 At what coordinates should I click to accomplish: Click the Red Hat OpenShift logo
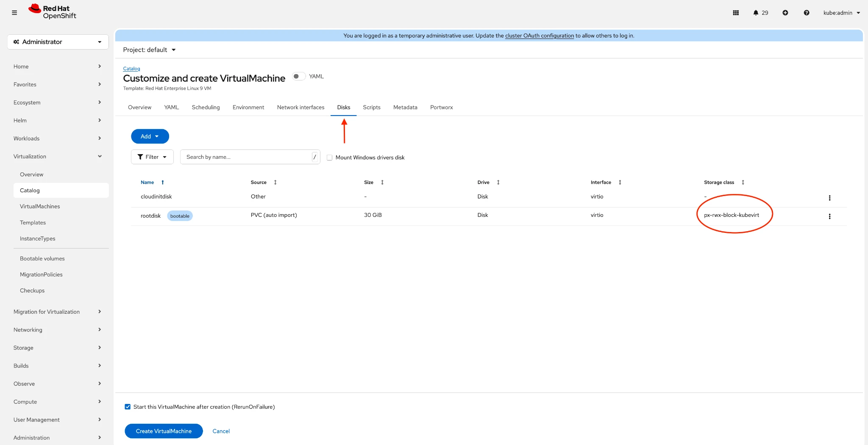[52, 12]
